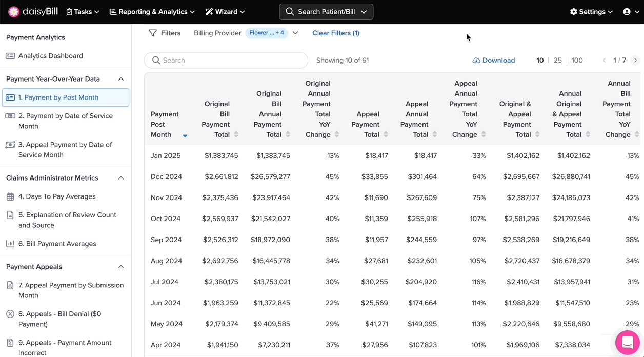This screenshot has height=357, width=644.
Task: Click the Days To Pay Averages icon
Action: tap(10, 196)
